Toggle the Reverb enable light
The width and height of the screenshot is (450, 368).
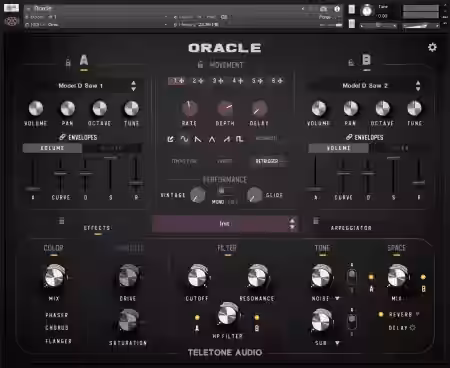point(381,314)
